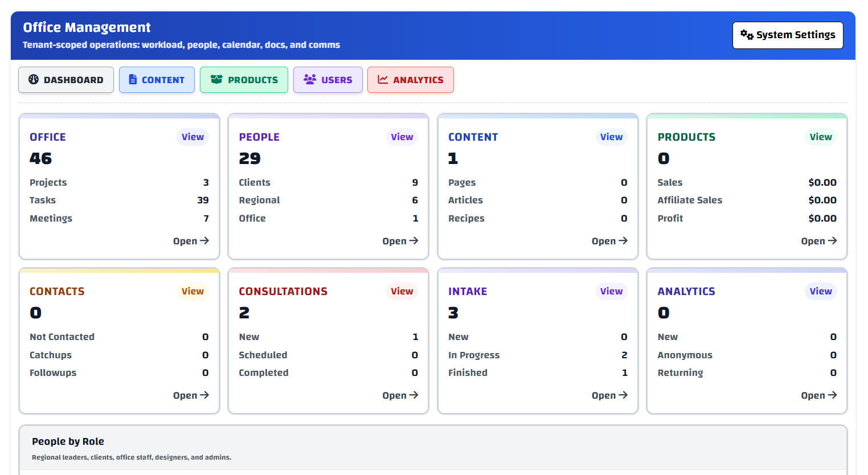Select the Tasks row in Office card
Image resolution: width=868 pixels, height=475 pixels.
pyautogui.click(x=119, y=200)
